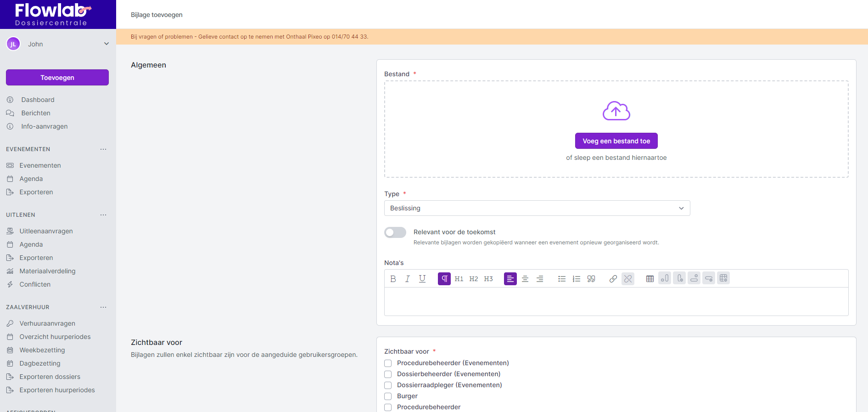The image size is (868, 412).
Task: Enable the 'Relevant voor de toekomst' switch
Action: 395,232
